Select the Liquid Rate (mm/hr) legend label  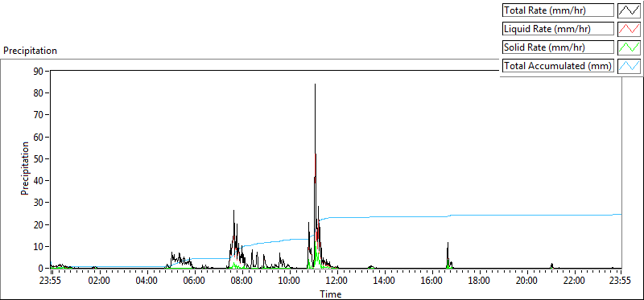click(558, 29)
